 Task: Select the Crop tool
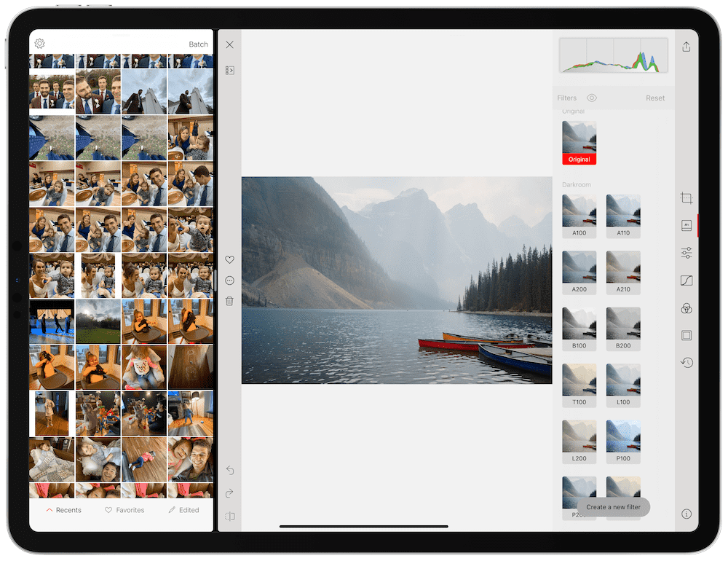click(687, 198)
